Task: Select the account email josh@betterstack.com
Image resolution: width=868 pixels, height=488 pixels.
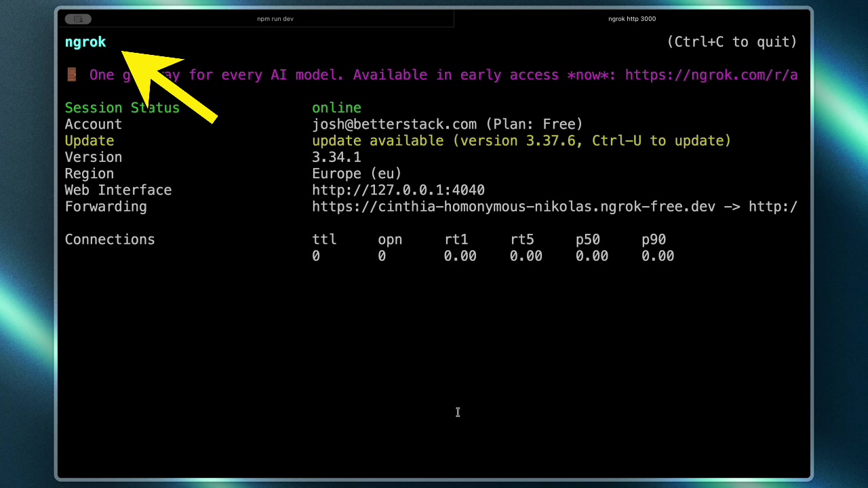Action: 393,124
